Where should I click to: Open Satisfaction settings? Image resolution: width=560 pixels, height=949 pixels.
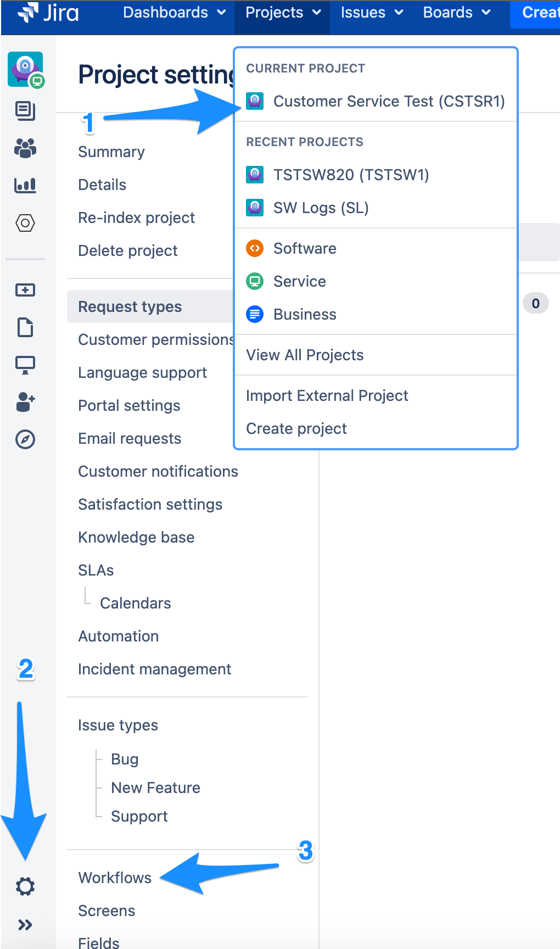tap(150, 504)
